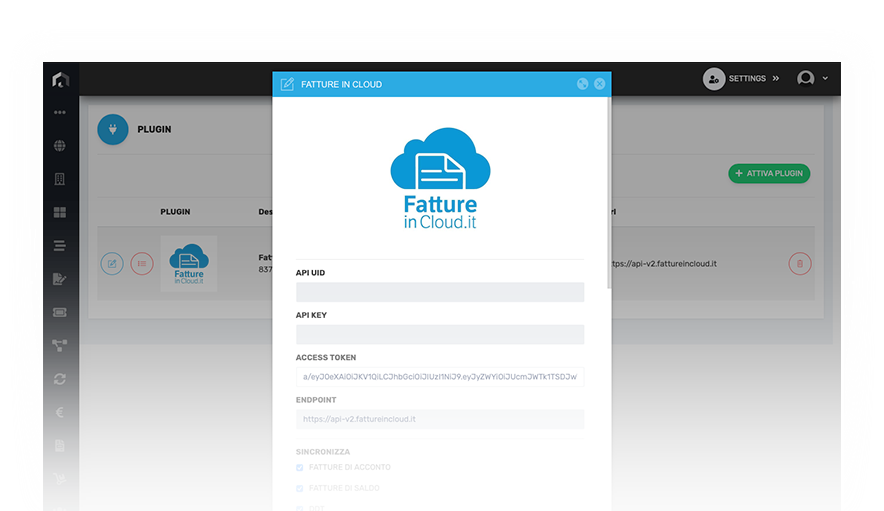This screenshot has height=511, width=884.
Task: Click the FATTURE IN CLOUD dialog title
Action: [342, 85]
